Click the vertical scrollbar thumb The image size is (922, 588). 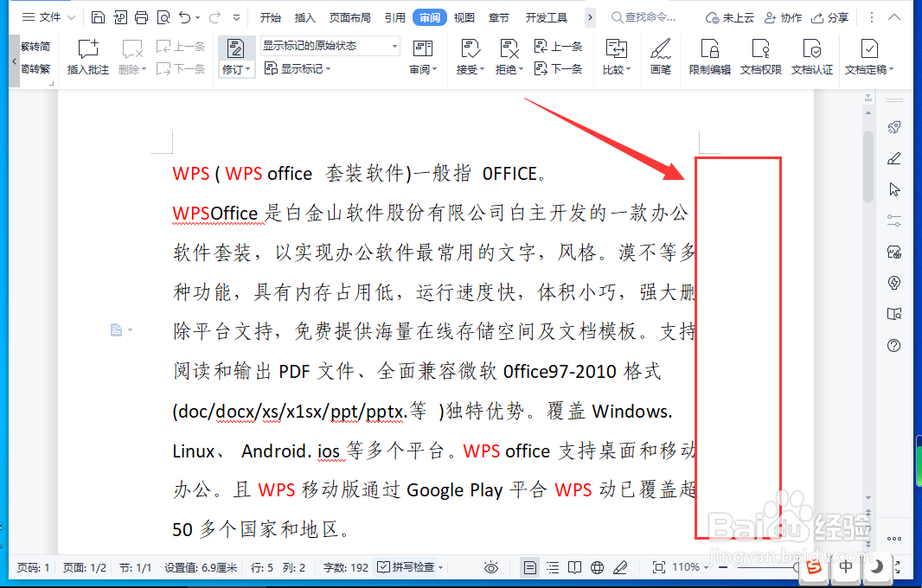point(868,166)
